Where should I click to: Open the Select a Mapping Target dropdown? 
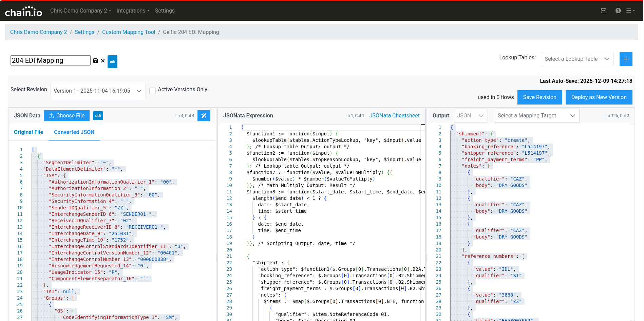click(x=536, y=116)
